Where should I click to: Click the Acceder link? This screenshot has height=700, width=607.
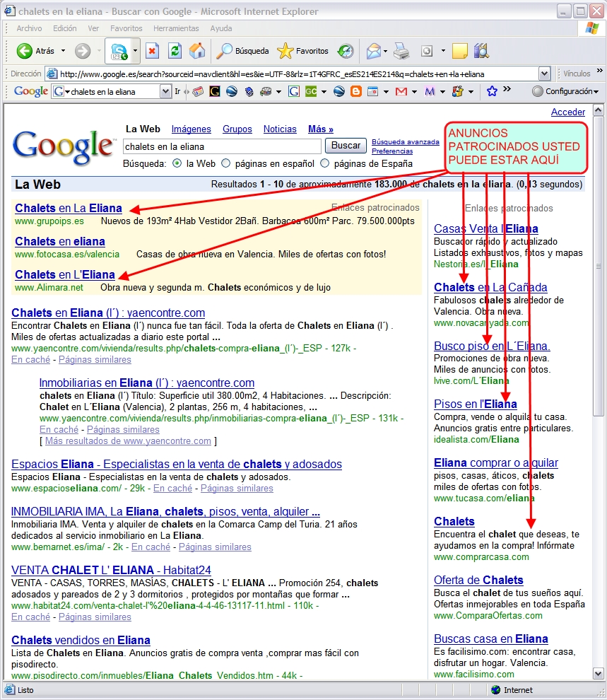coord(567,112)
